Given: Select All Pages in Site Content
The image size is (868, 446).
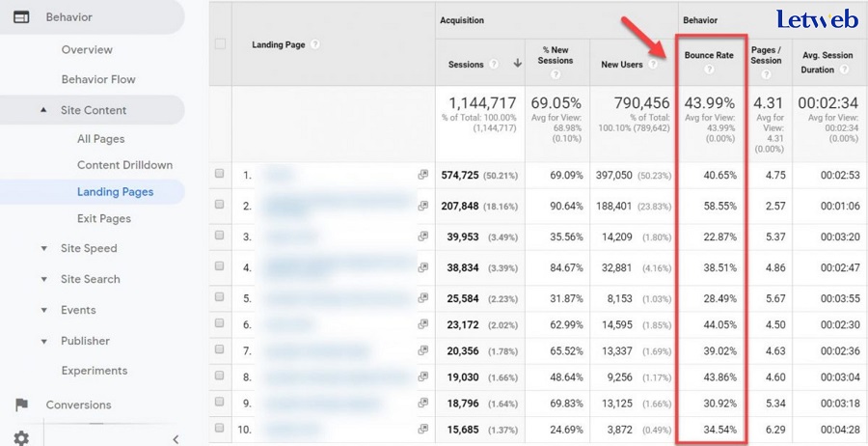Looking at the screenshot, I should pyautogui.click(x=100, y=139).
